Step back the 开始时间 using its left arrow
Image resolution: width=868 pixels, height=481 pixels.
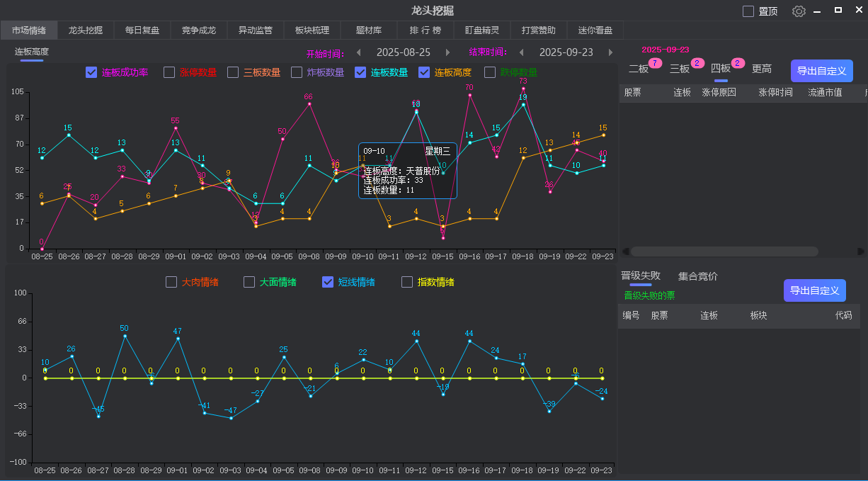click(360, 52)
